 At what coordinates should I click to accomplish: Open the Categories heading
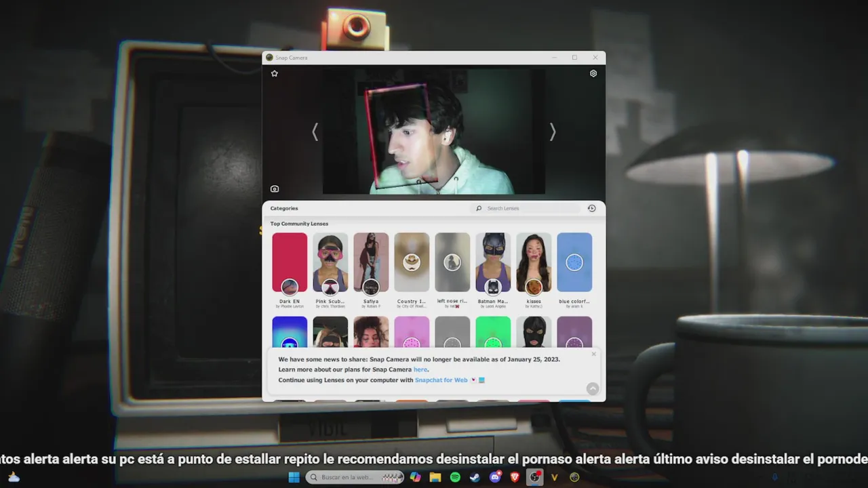(284, 208)
